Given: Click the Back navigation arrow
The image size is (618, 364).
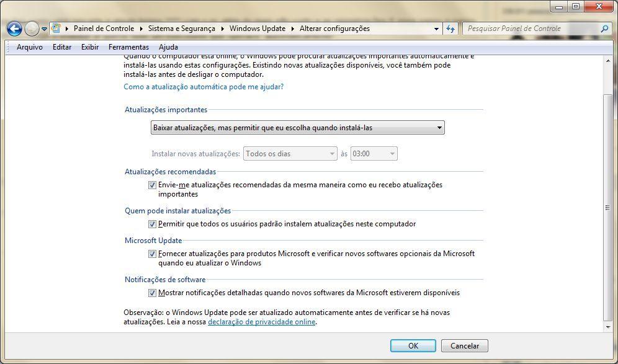Looking at the screenshot, I should pos(13,29).
